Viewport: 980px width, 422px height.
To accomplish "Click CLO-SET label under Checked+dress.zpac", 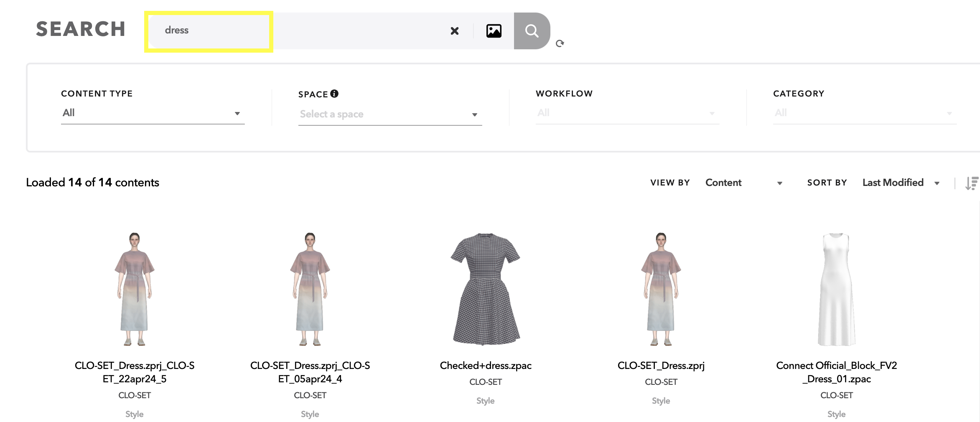I will pos(486,382).
